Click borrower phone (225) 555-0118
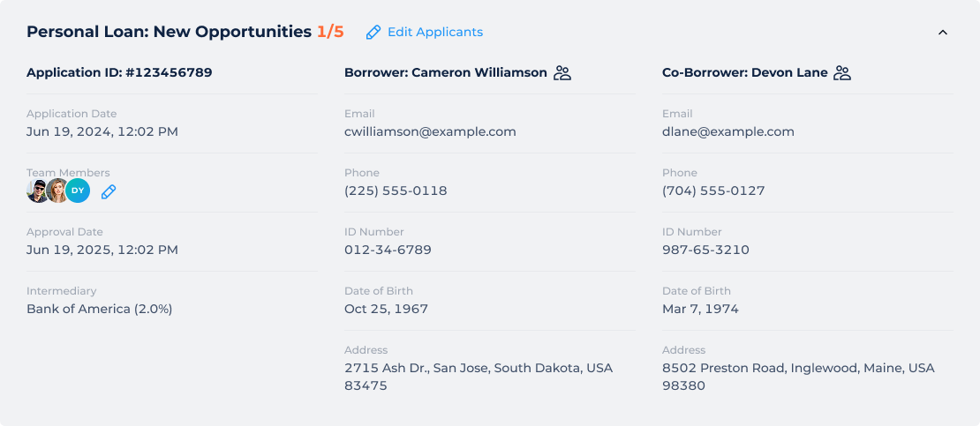This screenshot has height=426, width=980. pos(396,191)
